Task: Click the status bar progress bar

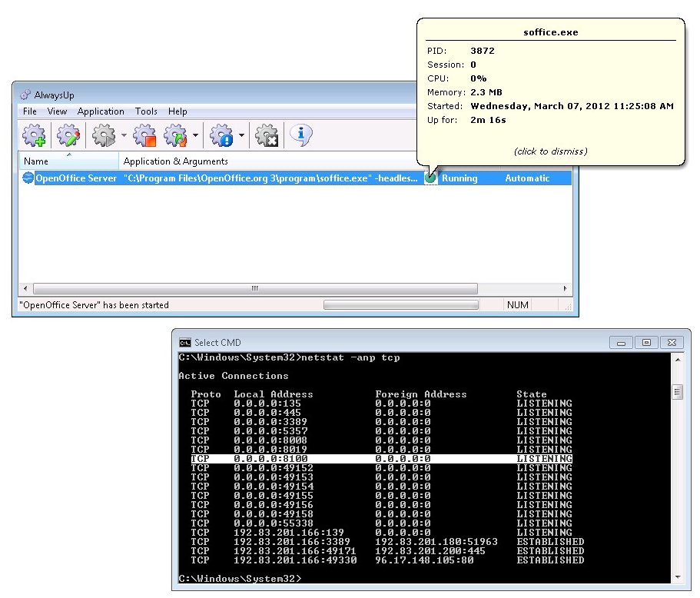Action: 401,305
